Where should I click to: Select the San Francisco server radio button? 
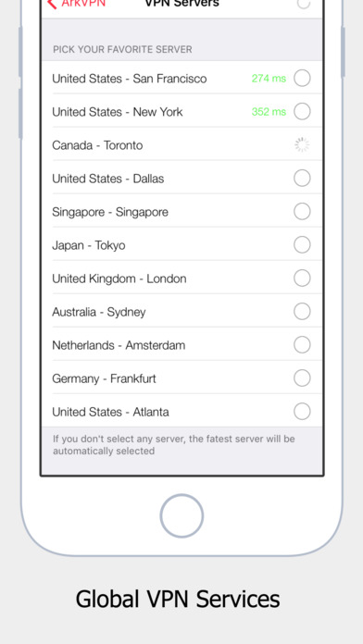pyautogui.click(x=302, y=78)
